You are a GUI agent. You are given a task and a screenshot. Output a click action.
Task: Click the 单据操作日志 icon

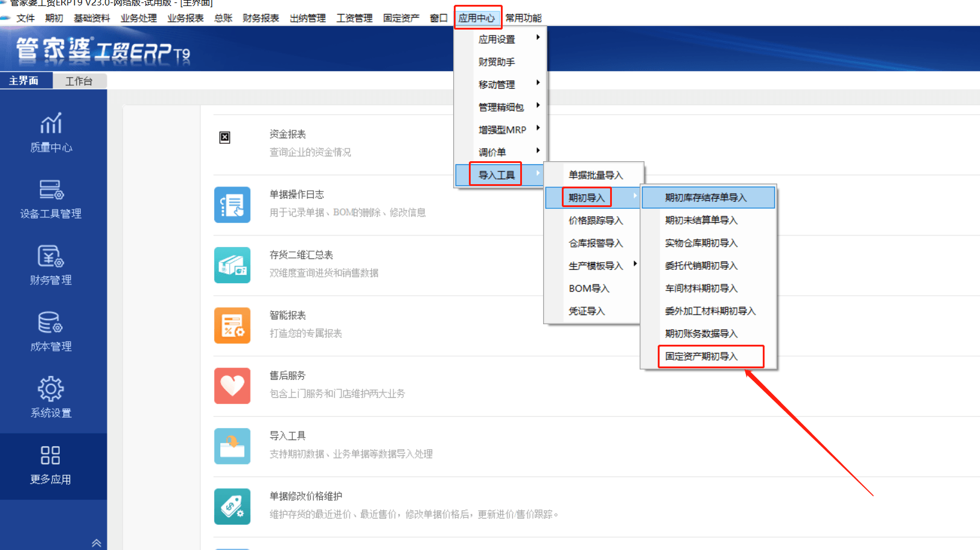pyautogui.click(x=232, y=205)
